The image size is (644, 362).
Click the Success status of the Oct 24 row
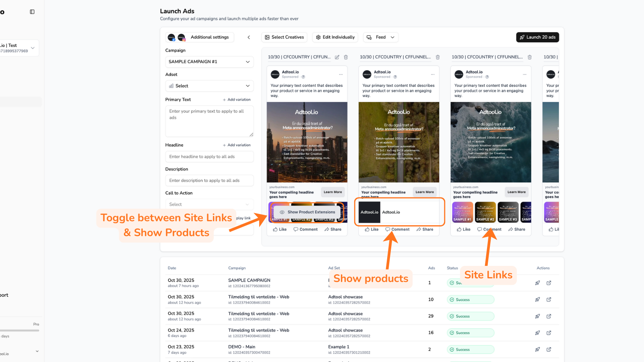[x=471, y=333]
